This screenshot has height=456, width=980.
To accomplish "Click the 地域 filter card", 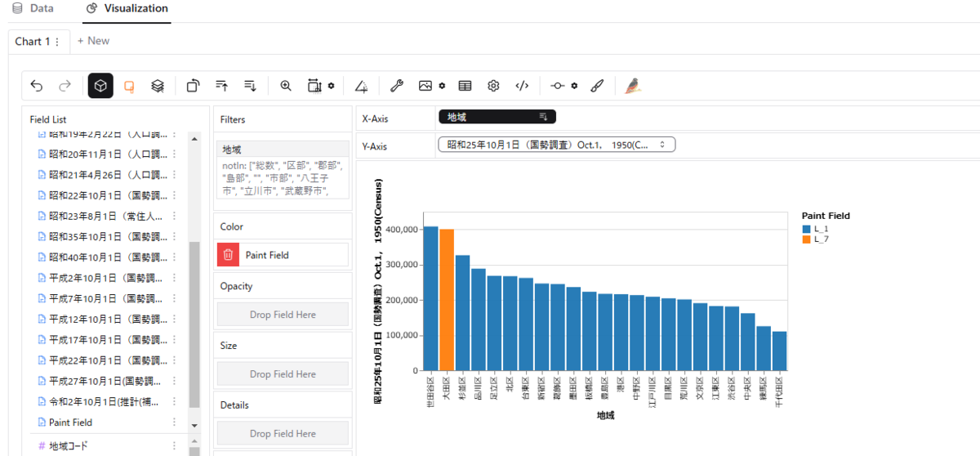I will tap(283, 169).
